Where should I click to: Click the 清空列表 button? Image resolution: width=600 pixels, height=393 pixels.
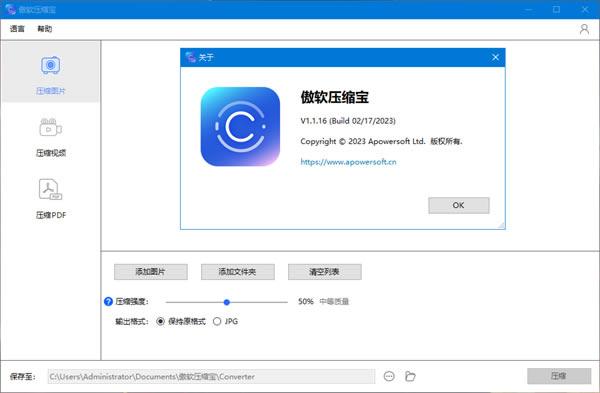(324, 272)
